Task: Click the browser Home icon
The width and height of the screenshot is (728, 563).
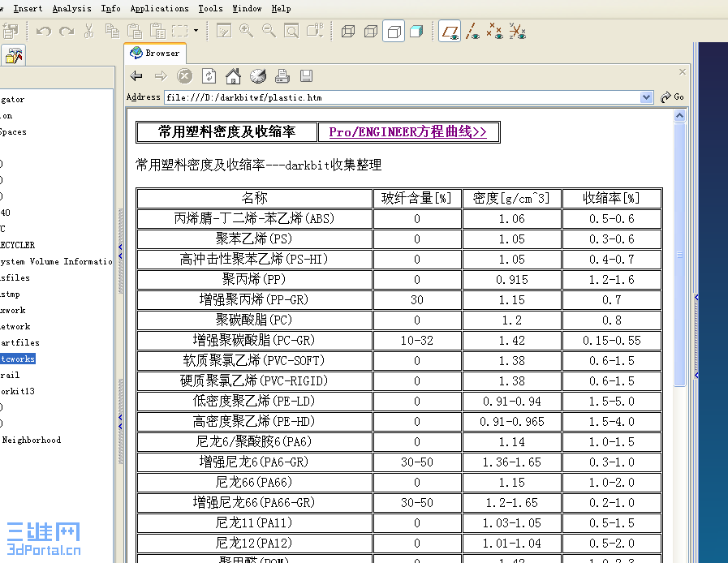Action: [x=233, y=75]
